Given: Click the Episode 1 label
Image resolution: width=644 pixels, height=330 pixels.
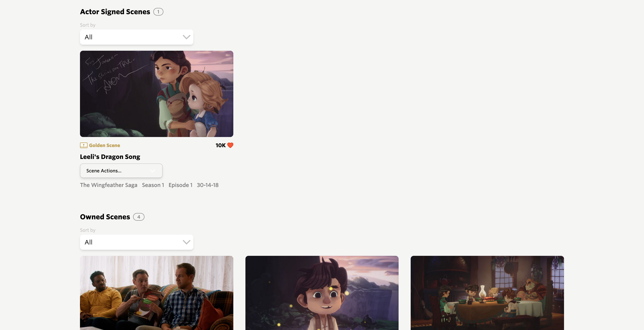Looking at the screenshot, I should pyautogui.click(x=180, y=185).
